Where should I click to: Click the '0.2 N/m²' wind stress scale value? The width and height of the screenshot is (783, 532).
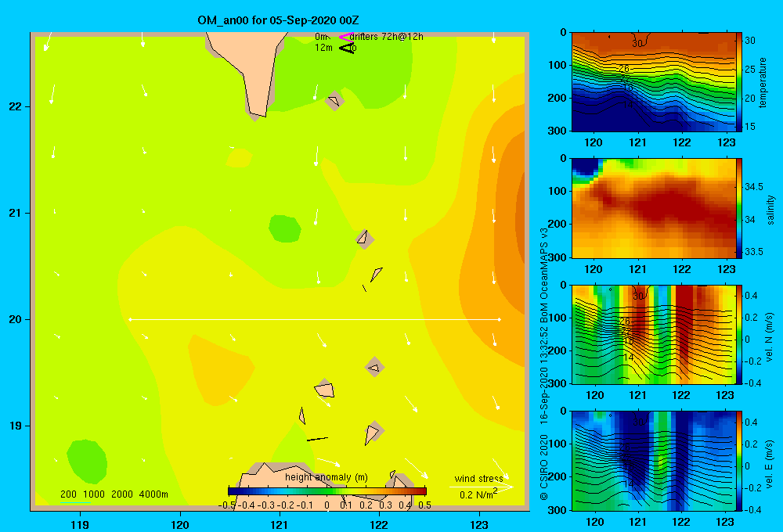pos(478,494)
